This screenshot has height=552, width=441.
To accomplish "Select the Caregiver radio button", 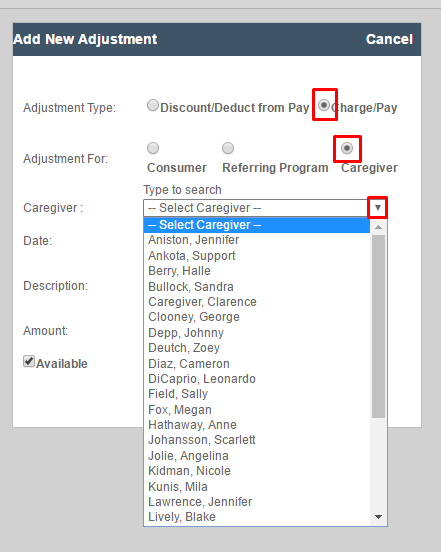I will tap(347, 148).
